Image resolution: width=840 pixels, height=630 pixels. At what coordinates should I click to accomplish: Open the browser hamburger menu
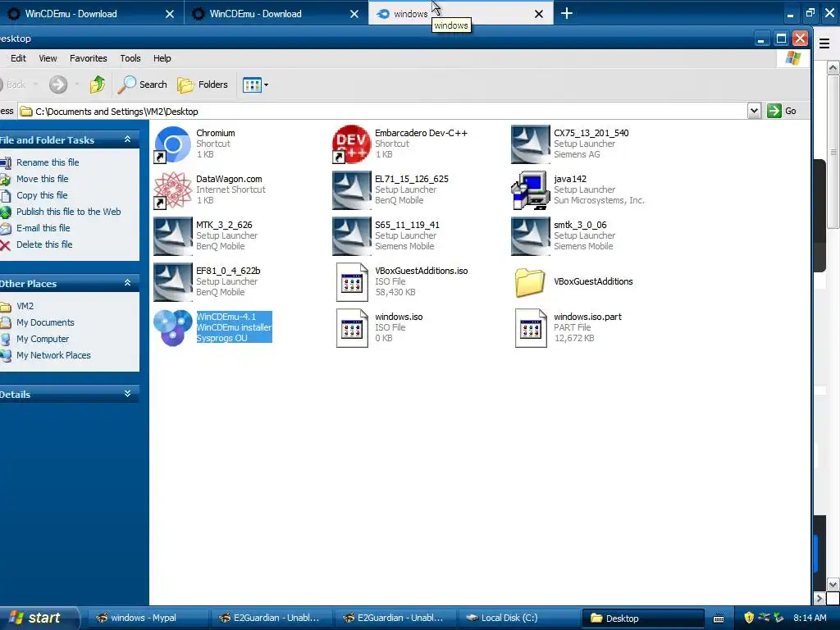(824, 43)
